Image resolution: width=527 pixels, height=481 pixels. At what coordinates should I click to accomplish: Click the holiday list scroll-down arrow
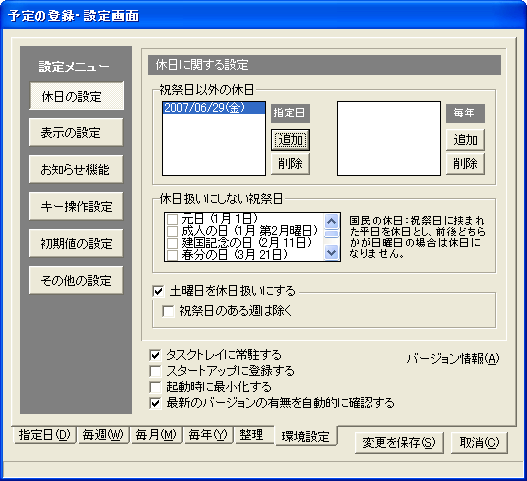click(332, 252)
